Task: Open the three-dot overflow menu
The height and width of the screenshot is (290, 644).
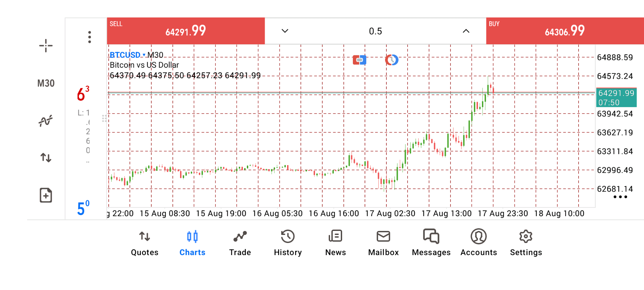Action: click(90, 37)
